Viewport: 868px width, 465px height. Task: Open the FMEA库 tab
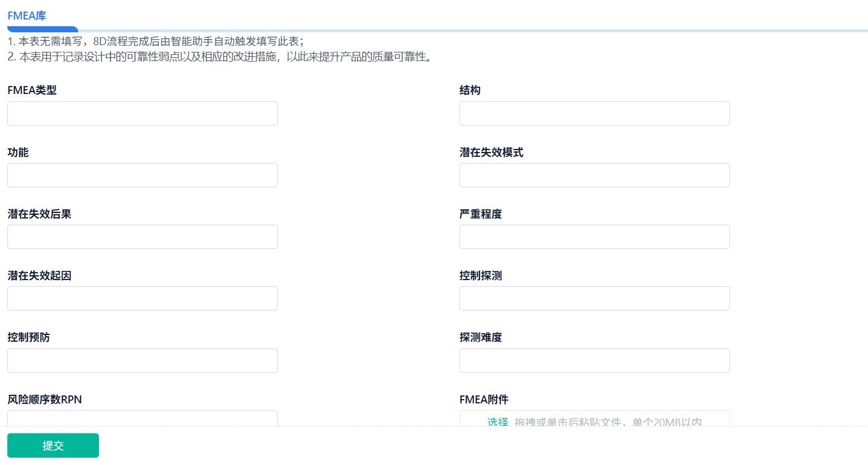click(x=26, y=16)
